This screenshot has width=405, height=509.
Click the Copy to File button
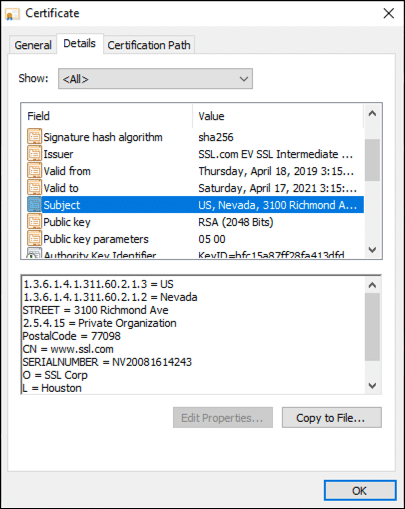(x=332, y=417)
